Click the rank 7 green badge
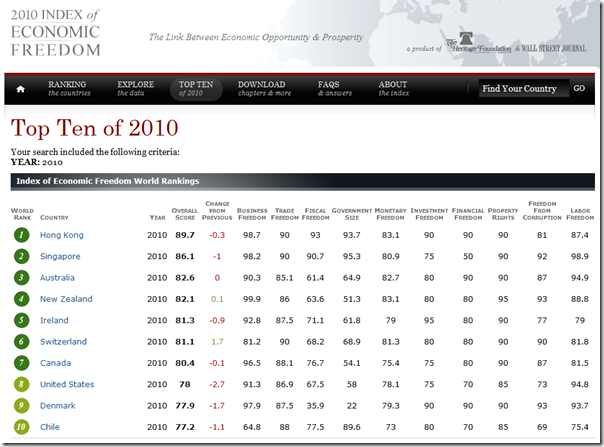The width and height of the screenshot is (604, 447). (x=22, y=363)
